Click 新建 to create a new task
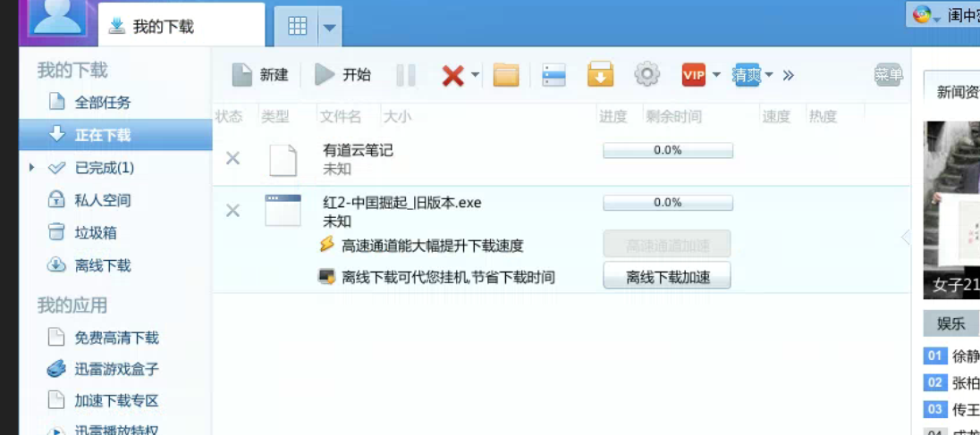This screenshot has width=980, height=435. (260, 76)
